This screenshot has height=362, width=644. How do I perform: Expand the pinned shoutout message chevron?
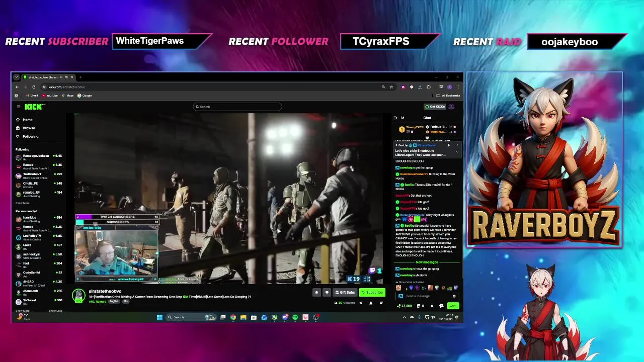(457, 151)
